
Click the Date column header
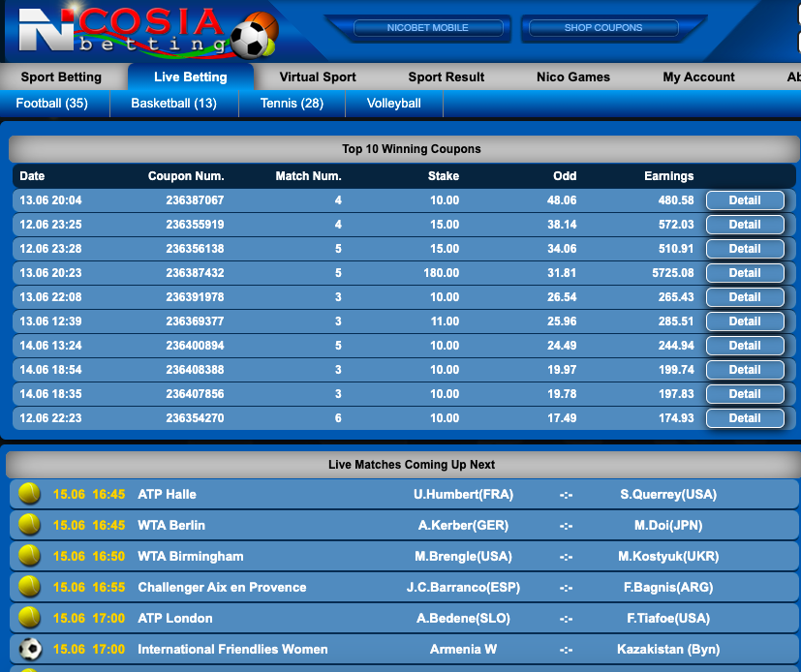click(x=32, y=176)
